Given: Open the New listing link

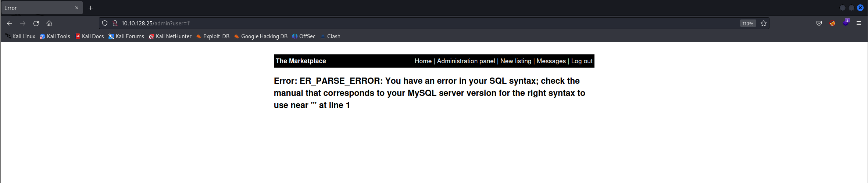Looking at the screenshot, I should (x=516, y=61).
